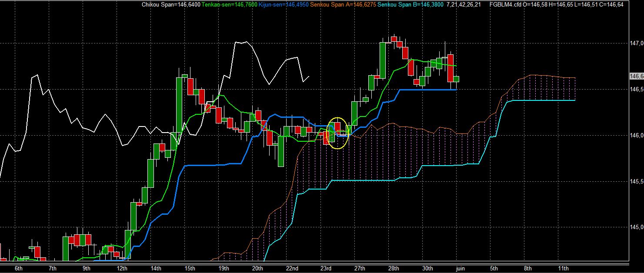Click the highlighted current price tag 146,64
This screenshot has width=644, height=273.
pyautogui.click(x=637, y=76)
